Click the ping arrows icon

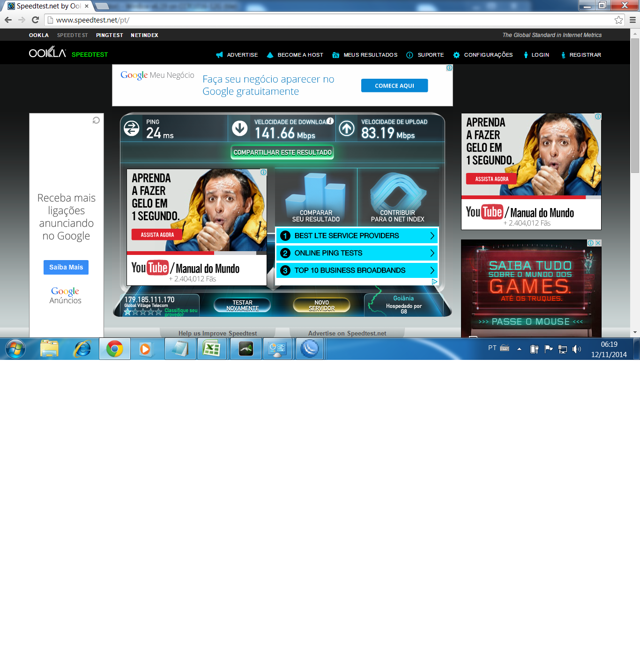[x=132, y=128]
